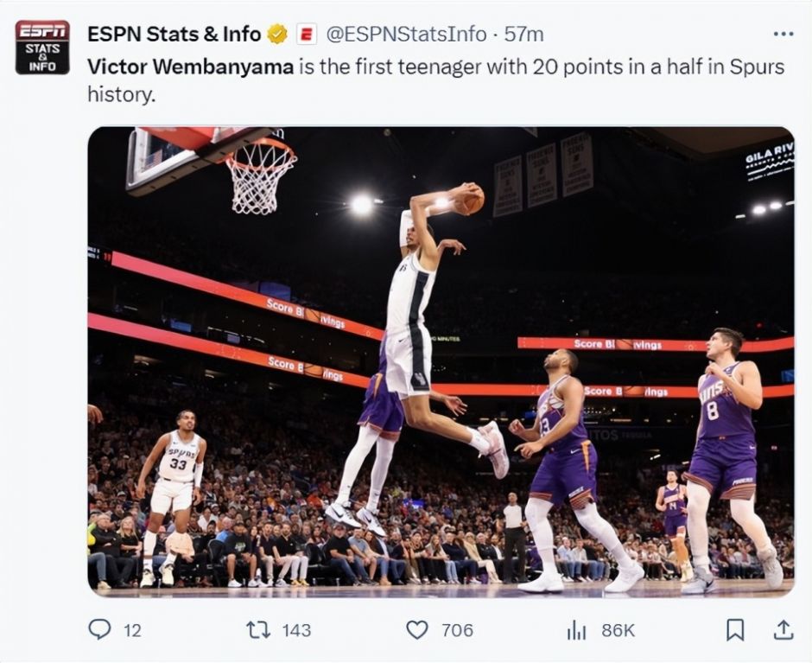The width and height of the screenshot is (812, 663).
Task: Click the repost arrows icon
Action: tap(258, 630)
